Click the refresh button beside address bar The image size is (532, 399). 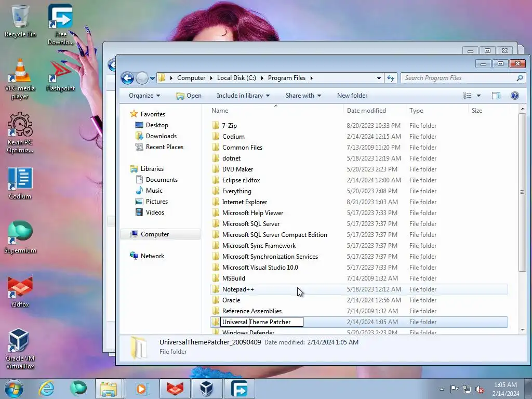(391, 78)
